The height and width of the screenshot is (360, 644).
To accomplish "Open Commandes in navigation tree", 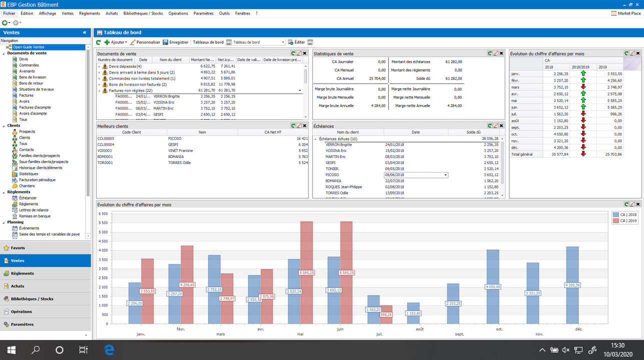I will point(29,65).
